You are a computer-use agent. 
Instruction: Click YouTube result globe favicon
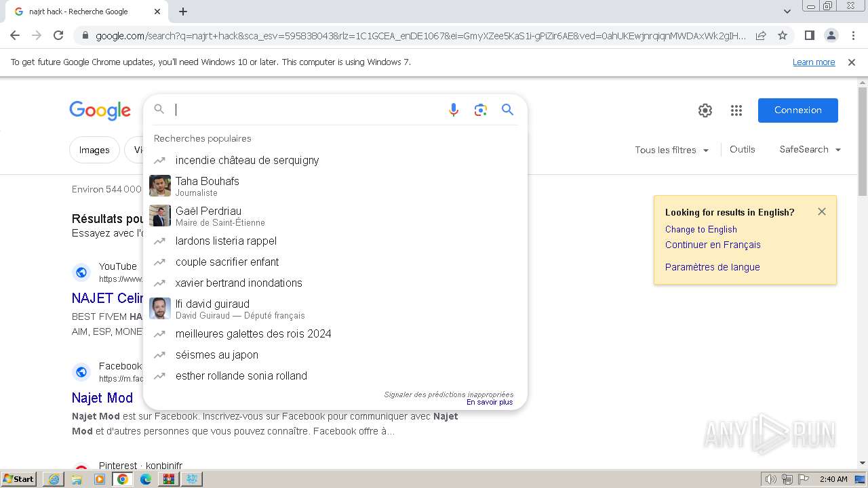click(x=81, y=272)
